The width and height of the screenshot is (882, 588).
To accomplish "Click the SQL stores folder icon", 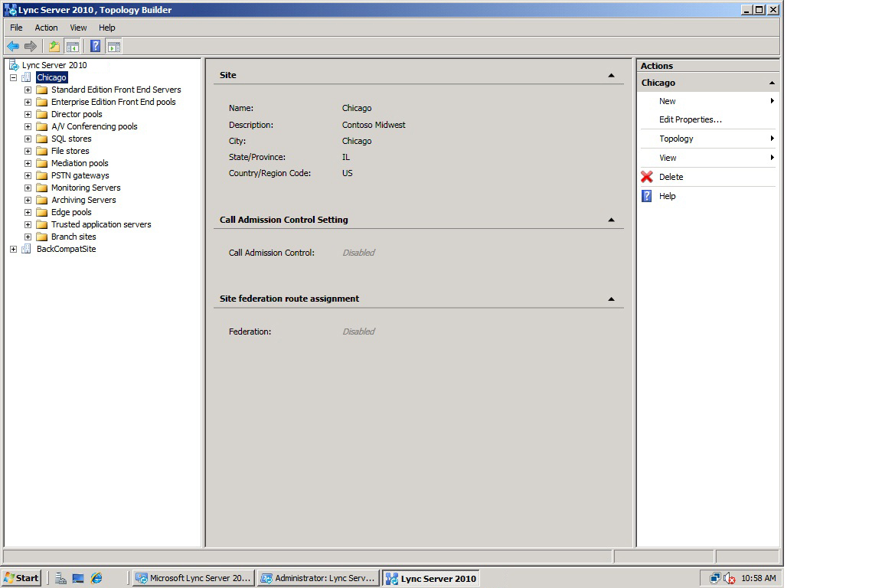I will tap(41, 139).
